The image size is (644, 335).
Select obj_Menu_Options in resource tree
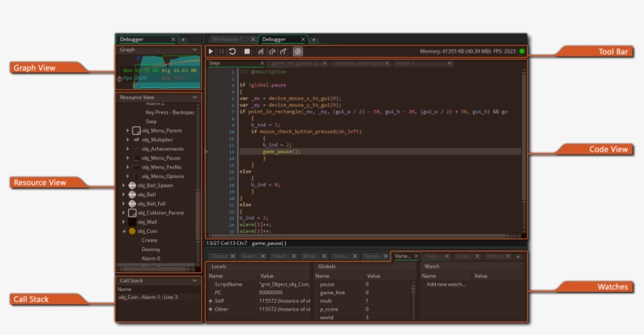[x=163, y=177]
